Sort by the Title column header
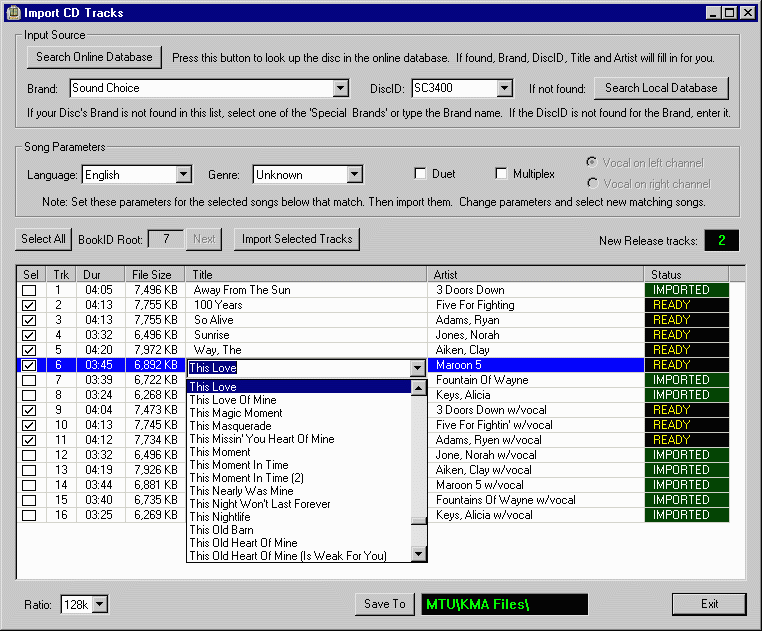 (306, 274)
